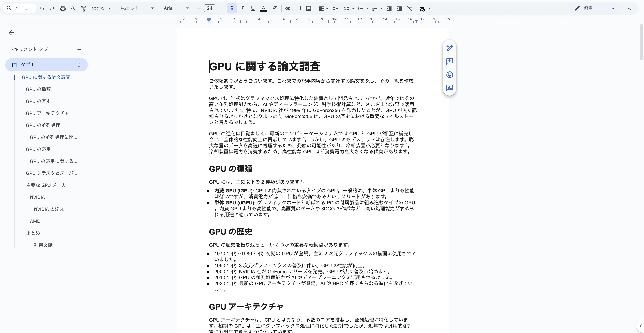The width and height of the screenshot is (644, 333).
Task: Open the 100% zoom dropdown
Action: [101, 8]
